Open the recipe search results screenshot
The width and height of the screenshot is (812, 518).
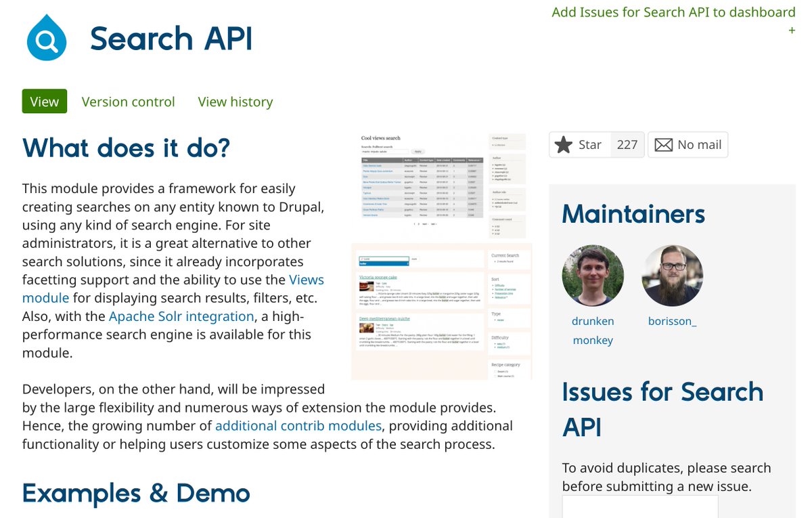(x=442, y=311)
